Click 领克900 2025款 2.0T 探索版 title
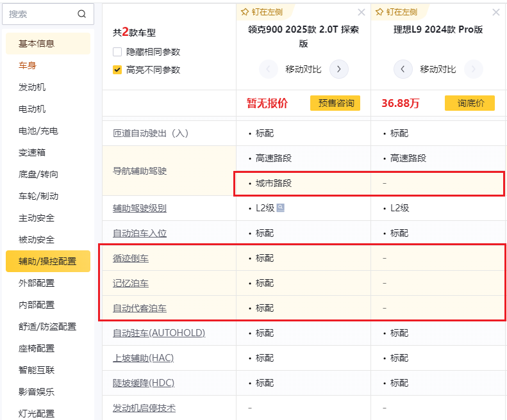This screenshot has width=507, height=420. click(303, 36)
